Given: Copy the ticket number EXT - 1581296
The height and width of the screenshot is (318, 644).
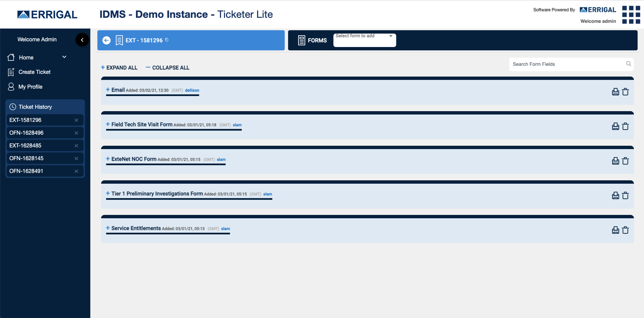Looking at the screenshot, I should (x=167, y=40).
